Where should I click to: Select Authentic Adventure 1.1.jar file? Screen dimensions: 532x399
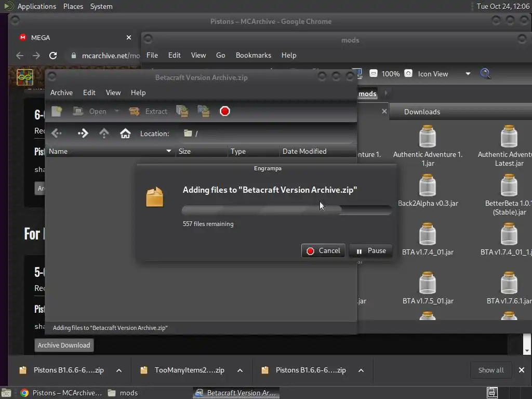point(428,146)
